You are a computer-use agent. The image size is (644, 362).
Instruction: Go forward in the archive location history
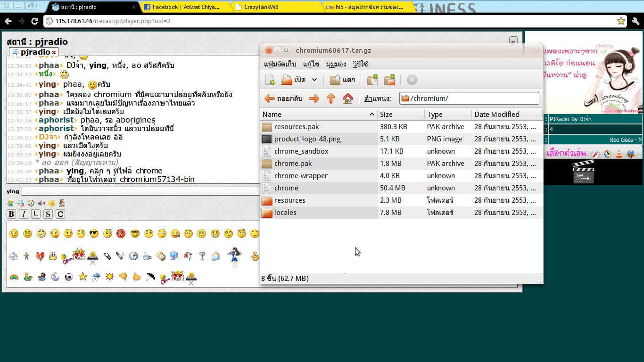tap(314, 99)
